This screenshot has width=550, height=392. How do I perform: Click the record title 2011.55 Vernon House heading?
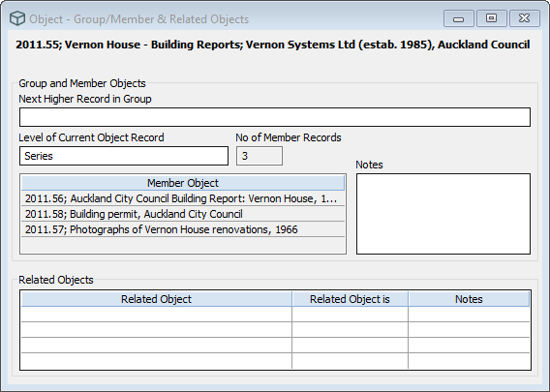273,45
